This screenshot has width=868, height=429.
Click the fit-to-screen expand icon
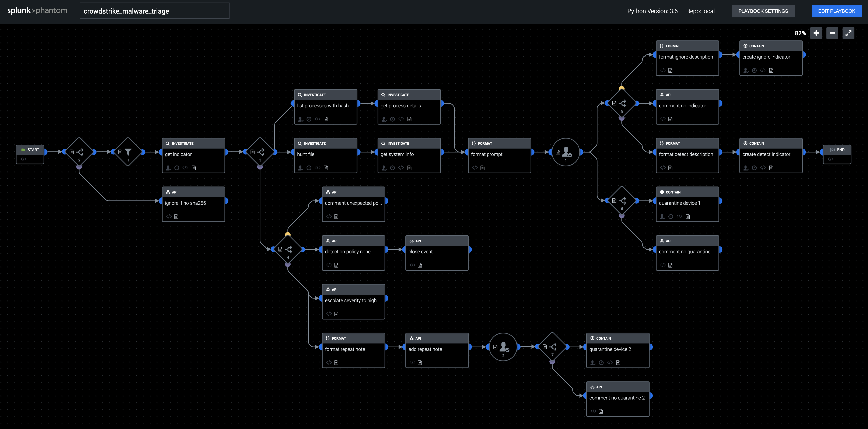pyautogui.click(x=848, y=33)
